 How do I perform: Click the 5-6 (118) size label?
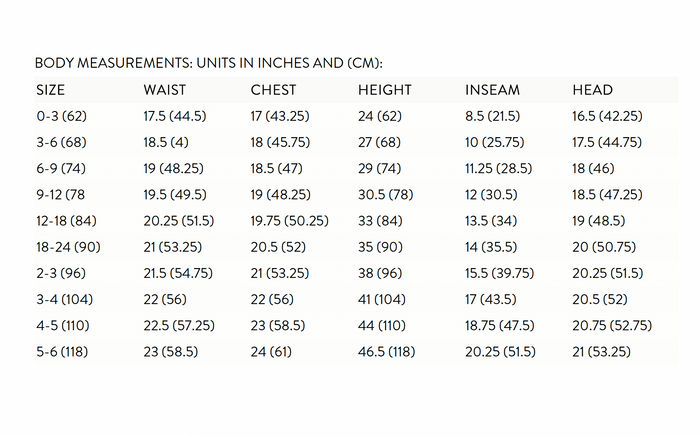pos(62,351)
